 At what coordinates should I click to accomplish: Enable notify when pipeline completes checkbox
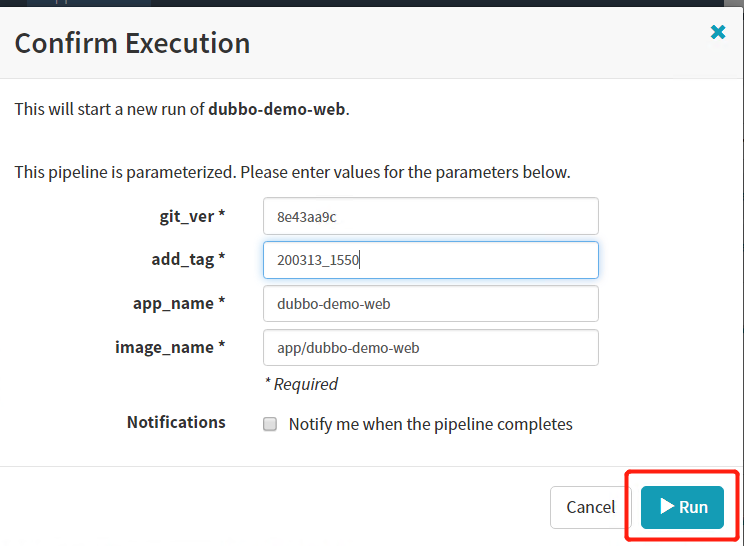click(270, 424)
